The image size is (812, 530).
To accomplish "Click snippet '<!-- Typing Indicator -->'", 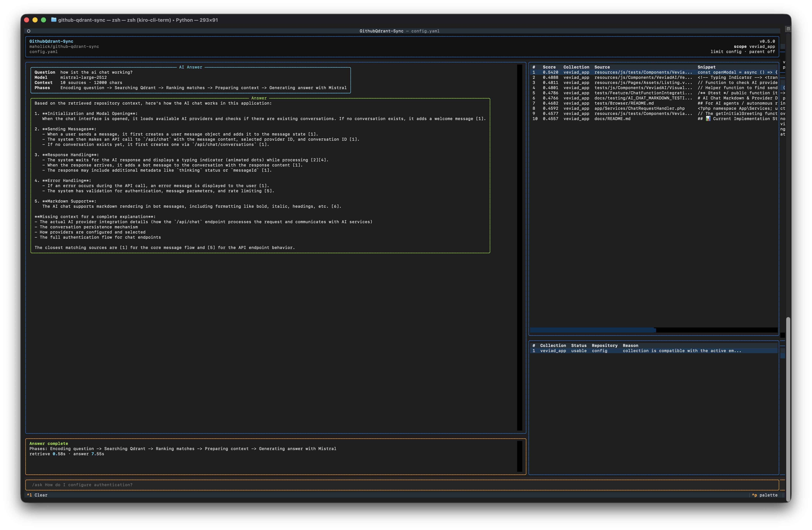I will [x=730, y=77].
